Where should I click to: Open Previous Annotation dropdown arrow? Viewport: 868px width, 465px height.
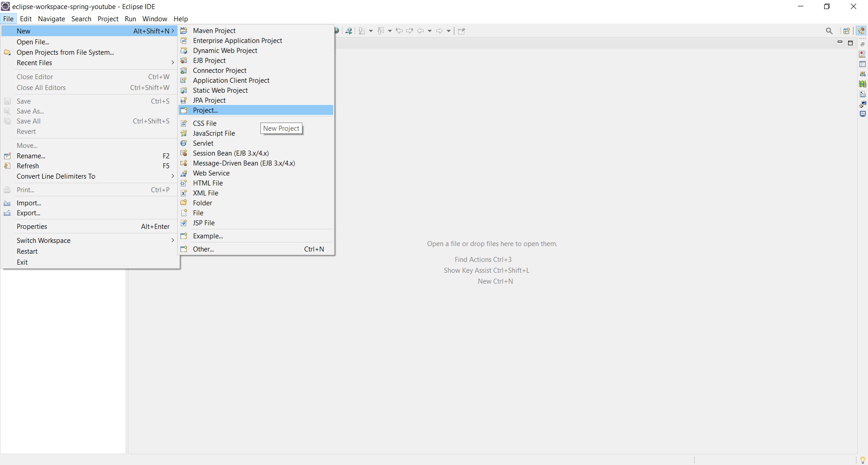click(390, 31)
